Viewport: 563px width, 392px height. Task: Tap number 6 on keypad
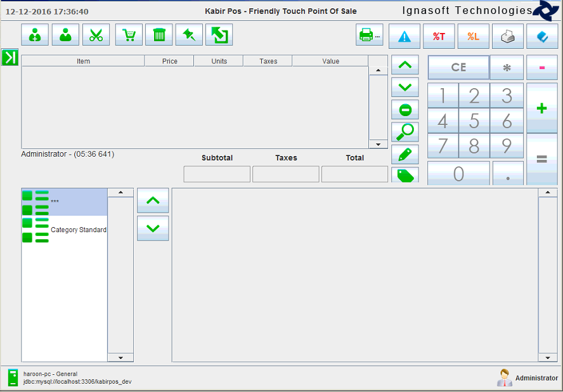pos(507,121)
